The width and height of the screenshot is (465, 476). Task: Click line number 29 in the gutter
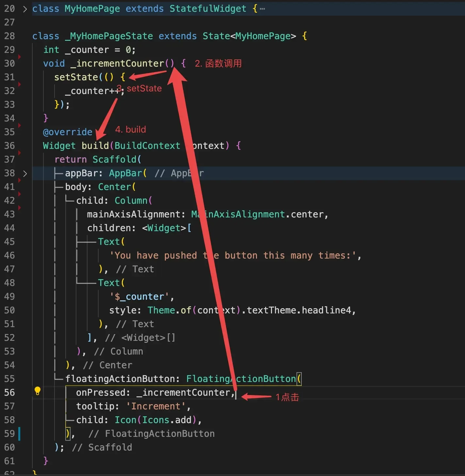(9, 50)
